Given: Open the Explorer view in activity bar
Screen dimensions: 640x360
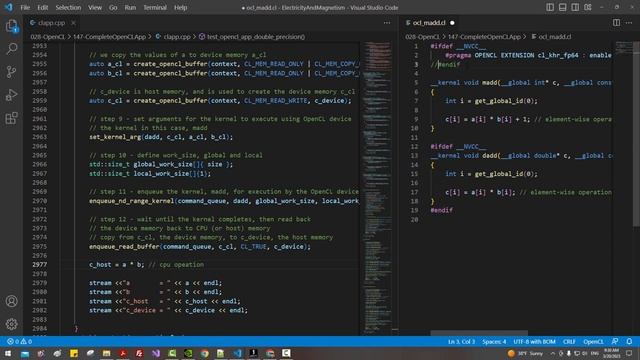Looking at the screenshot, I should (x=11, y=27).
